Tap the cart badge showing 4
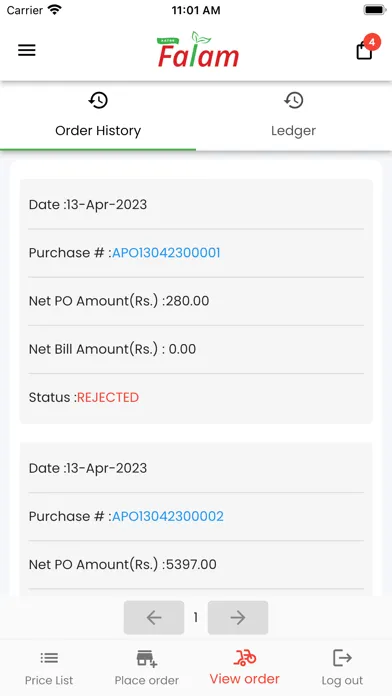Screen dimensions: 392x696 (x=372, y=43)
